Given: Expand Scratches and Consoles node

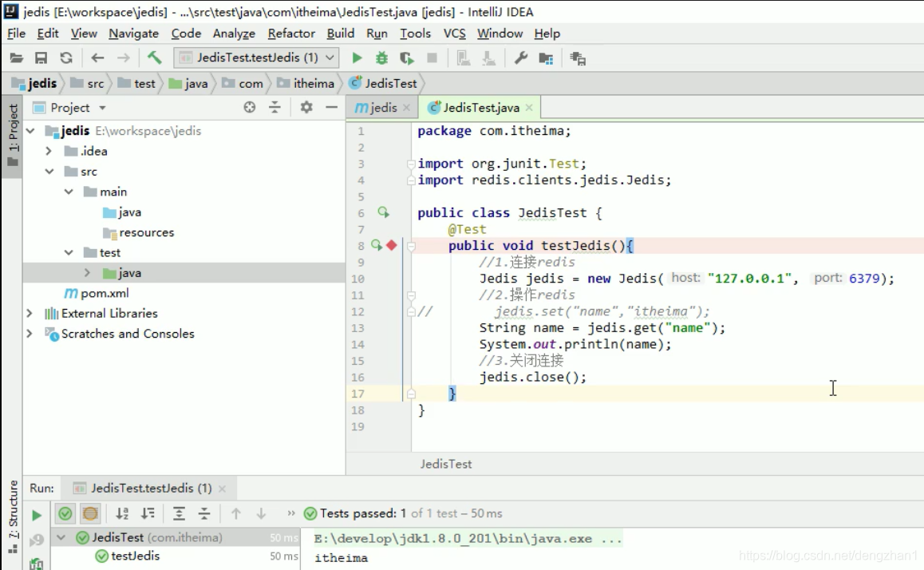Looking at the screenshot, I should (x=30, y=334).
